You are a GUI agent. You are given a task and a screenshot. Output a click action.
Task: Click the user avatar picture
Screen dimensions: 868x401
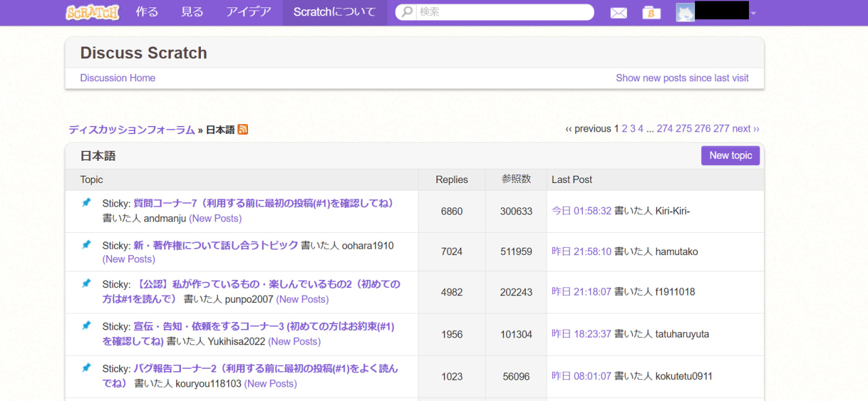[685, 12]
